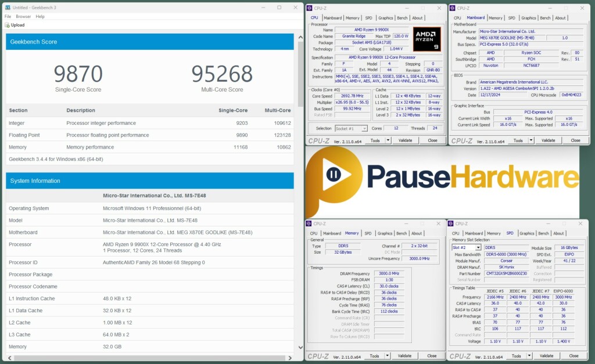The height and width of the screenshot is (364, 595).
Task: Open CPU tab in CPU-Z Memory window
Action: pos(313,233)
